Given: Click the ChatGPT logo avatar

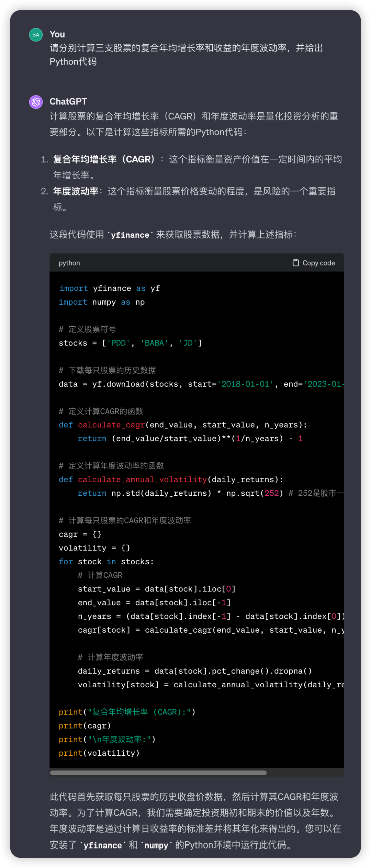Looking at the screenshot, I should 36,102.
